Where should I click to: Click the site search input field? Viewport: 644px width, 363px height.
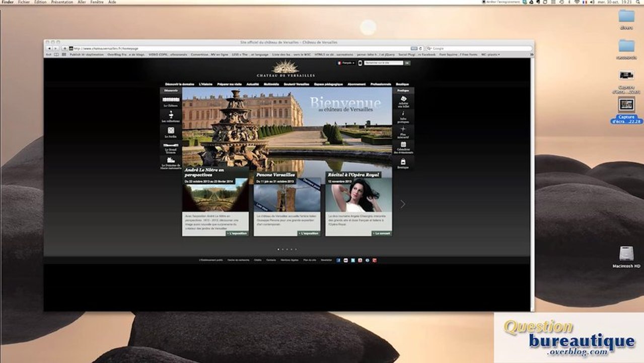click(384, 63)
